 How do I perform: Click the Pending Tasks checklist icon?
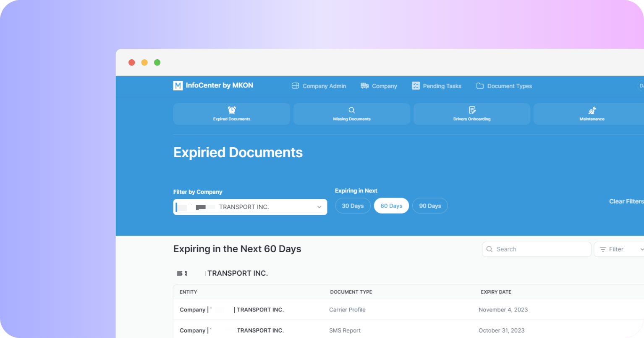[416, 86]
